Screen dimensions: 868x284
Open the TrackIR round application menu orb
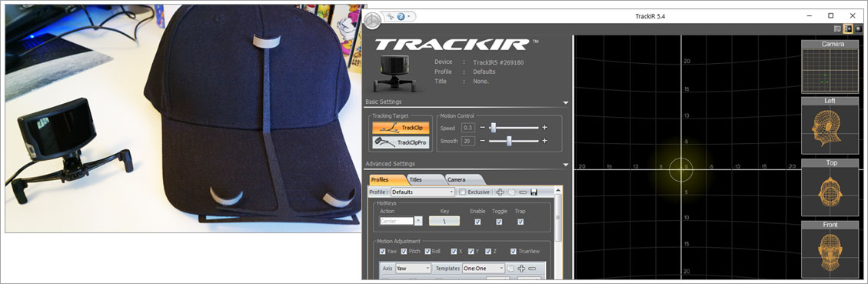[x=373, y=22]
